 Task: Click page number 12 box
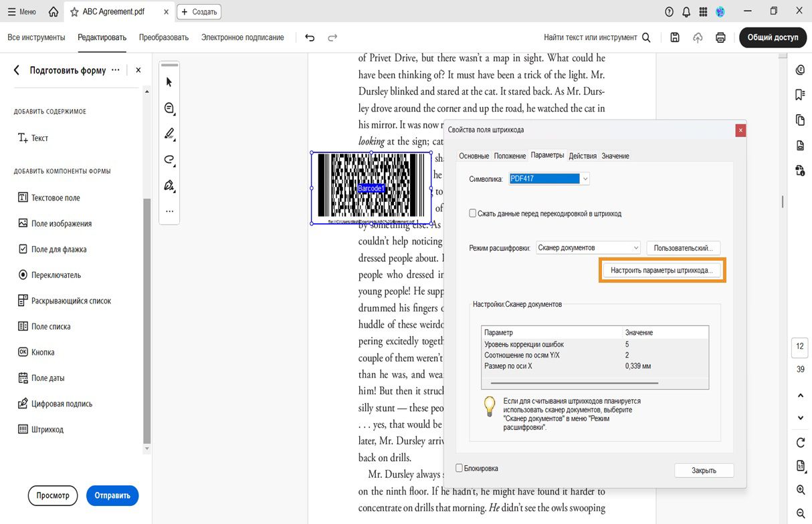click(x=801, y=347)
